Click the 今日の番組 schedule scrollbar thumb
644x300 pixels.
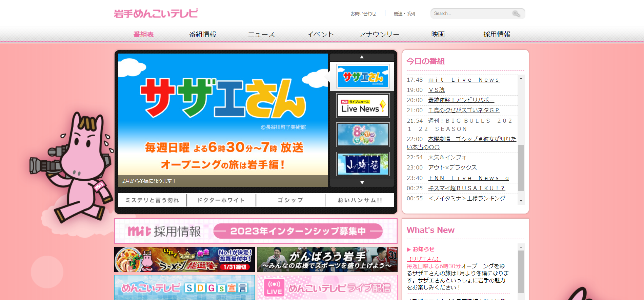coord(521,168)
